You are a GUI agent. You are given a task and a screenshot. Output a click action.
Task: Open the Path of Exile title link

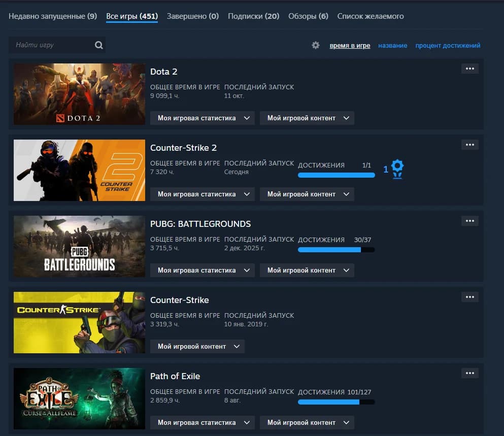(x=175, y=376)
